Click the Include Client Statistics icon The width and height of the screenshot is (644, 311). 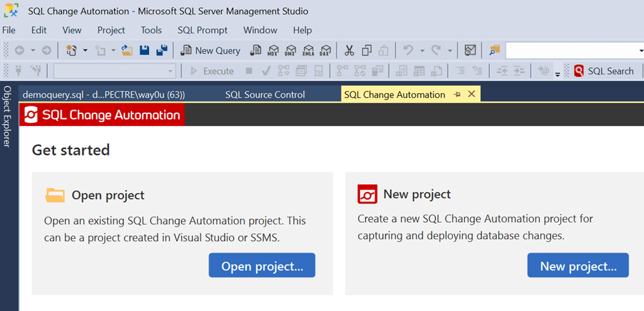pyautogui.click(x=377, y=71)
